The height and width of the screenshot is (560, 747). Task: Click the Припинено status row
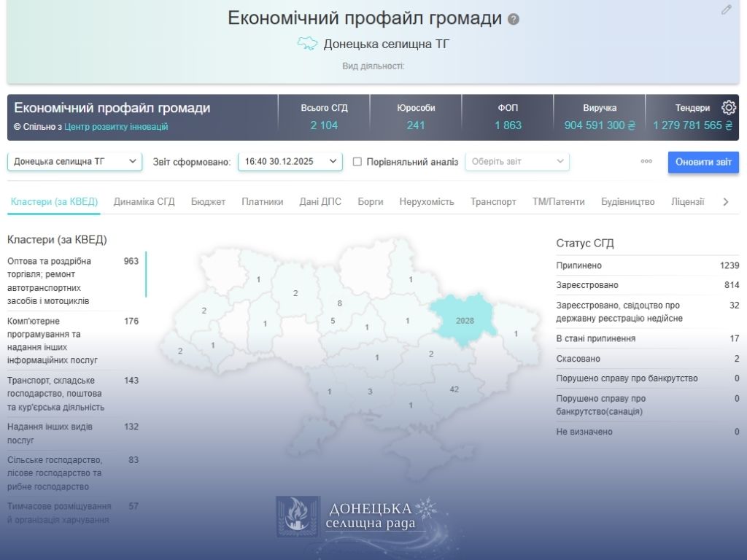647,265
